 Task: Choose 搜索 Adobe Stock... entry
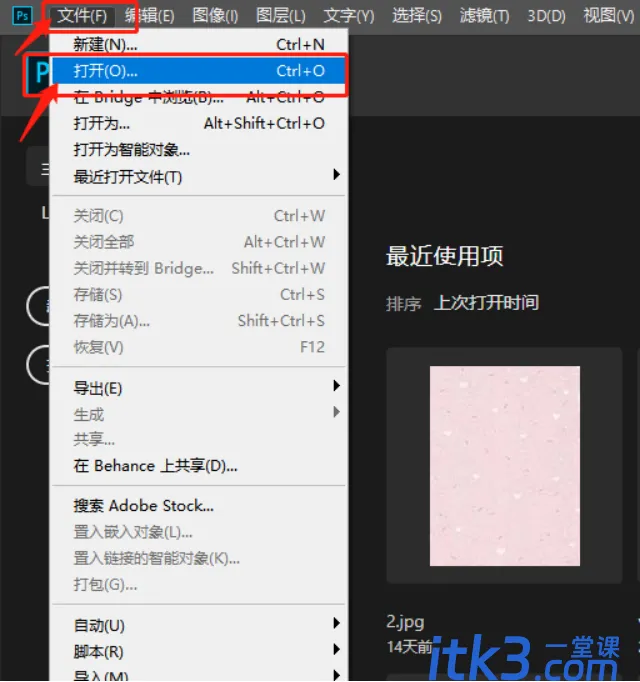(199, 506)
